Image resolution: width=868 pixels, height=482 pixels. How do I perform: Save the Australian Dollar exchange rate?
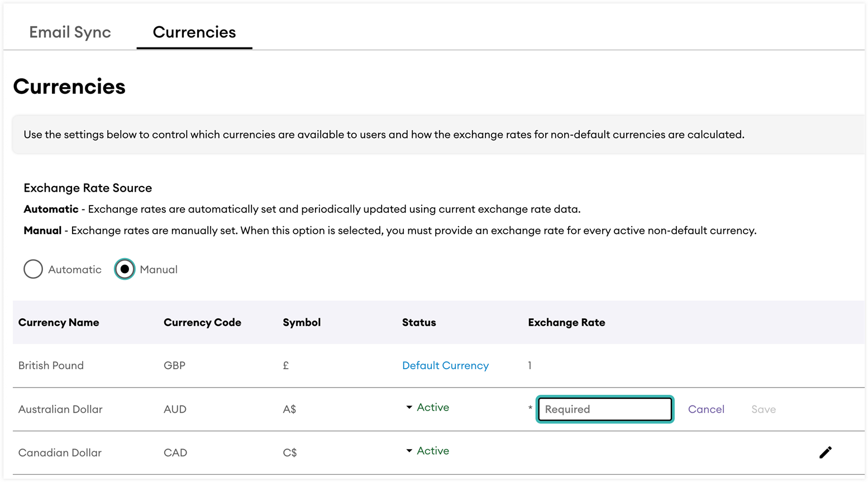[x=763, y=409]
